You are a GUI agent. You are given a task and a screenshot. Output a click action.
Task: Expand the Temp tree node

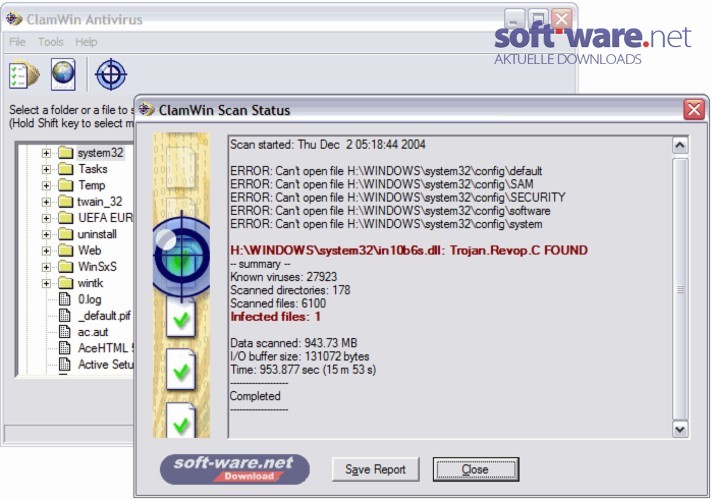[46, 186]
